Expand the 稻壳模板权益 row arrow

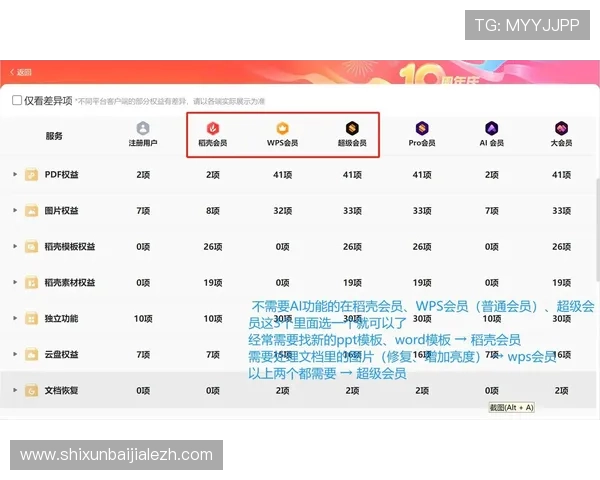pyautogui.click(x=15, y=246)
